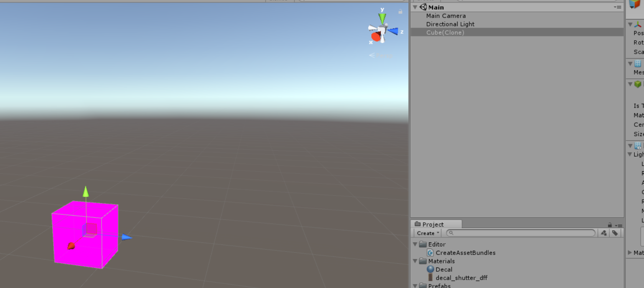
Task: Select the decal_shutter_dff texture
Action: coord(461,278)
